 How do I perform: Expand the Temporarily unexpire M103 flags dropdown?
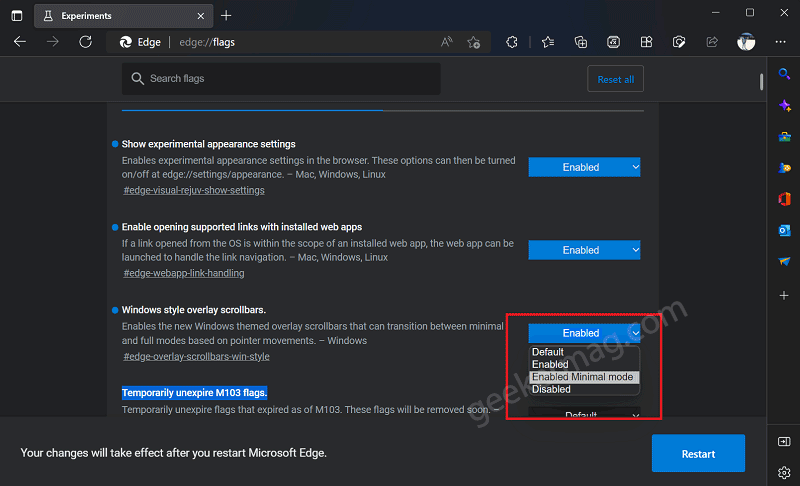click(584, 413)
